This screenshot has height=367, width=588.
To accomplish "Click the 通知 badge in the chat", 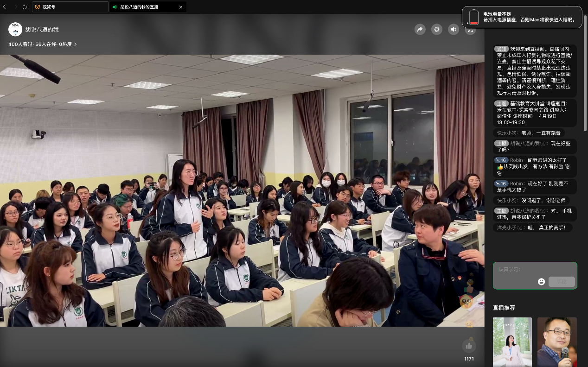I will click(x=501, y=49).
